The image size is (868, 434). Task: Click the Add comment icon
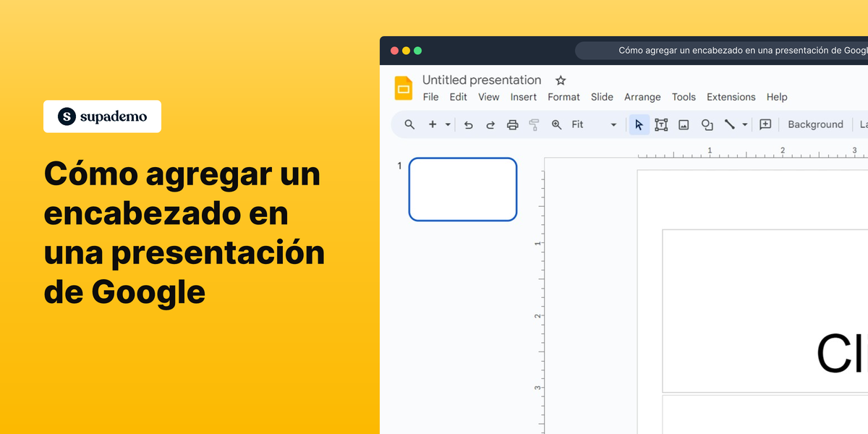(x=765, y=124)
